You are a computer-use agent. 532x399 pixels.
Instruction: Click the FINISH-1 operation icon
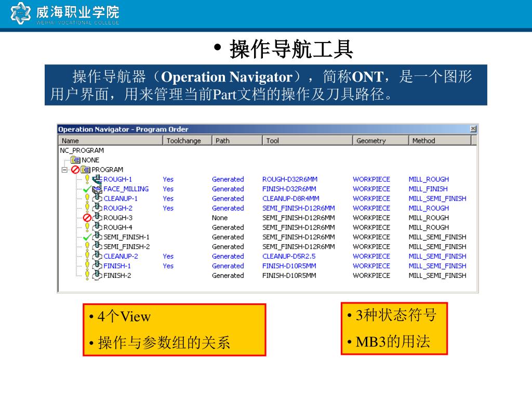click(97, 265)
